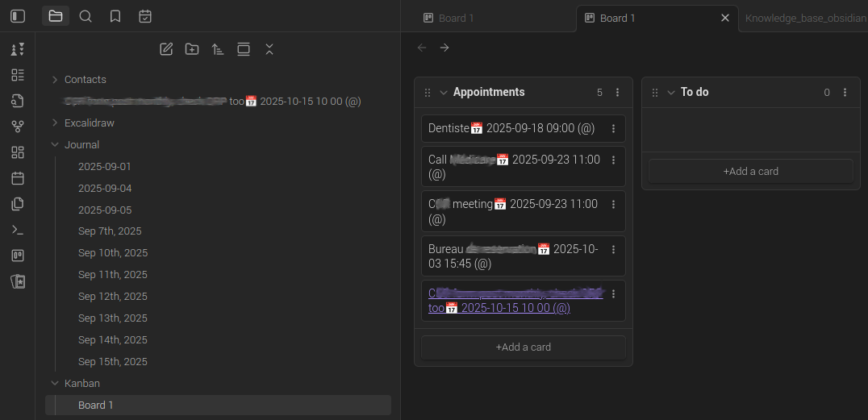The height and width of the screenshot is (420, 868).
Task: Open the search pane icon
Action: [86, 16]
